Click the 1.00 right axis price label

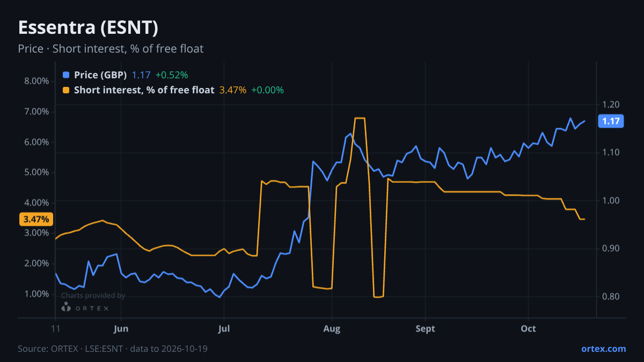(611, 201)
